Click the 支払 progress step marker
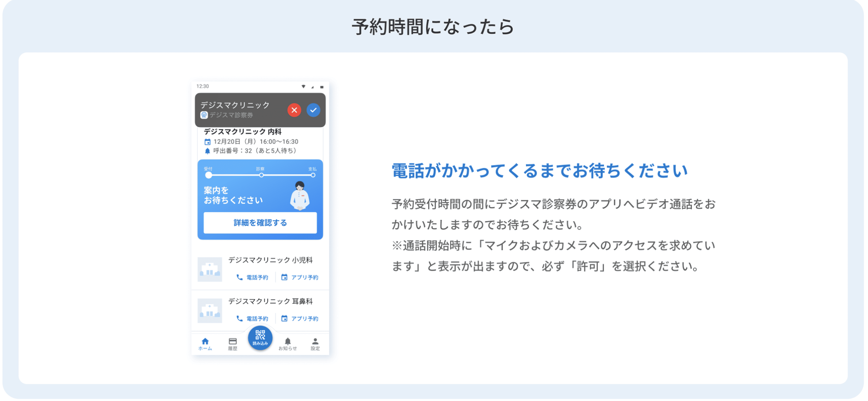868x401 pixels. pyautogui.click(x=313, y=175)
